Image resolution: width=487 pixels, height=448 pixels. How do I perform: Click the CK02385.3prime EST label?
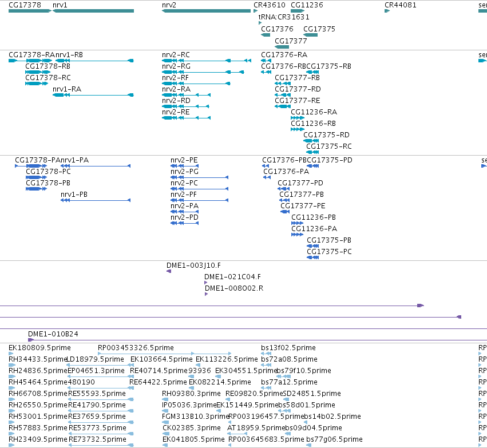(192, 428)
